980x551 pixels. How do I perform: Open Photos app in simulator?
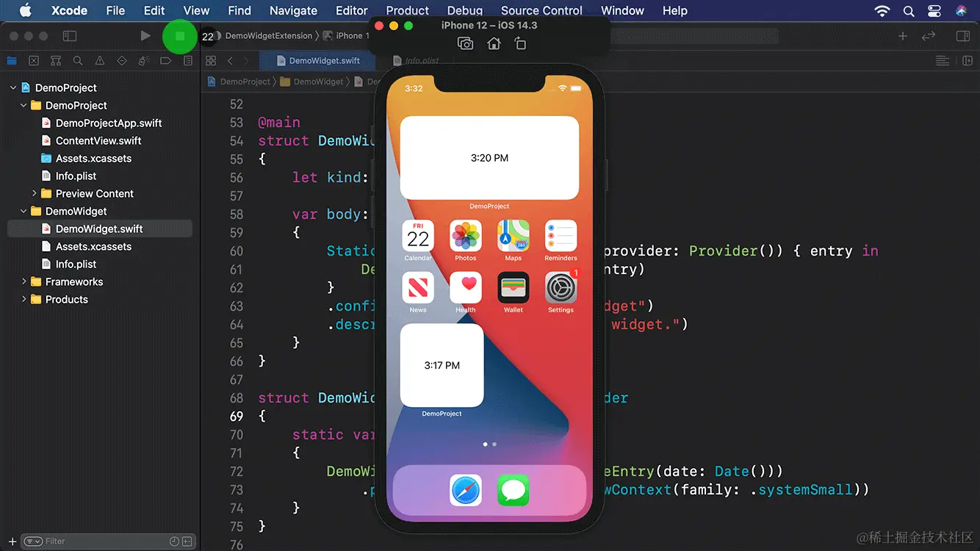pos(466,237)
